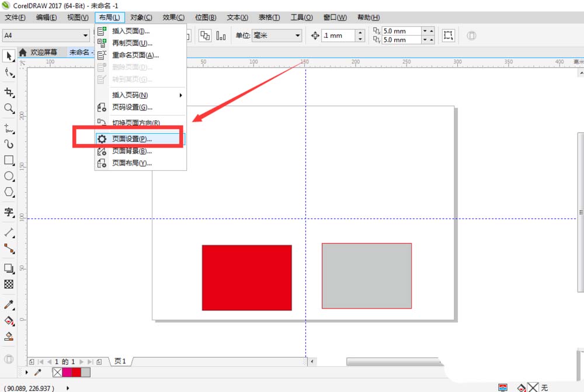
Task: Click the fill bucket status icon
Action: (522, 388)
